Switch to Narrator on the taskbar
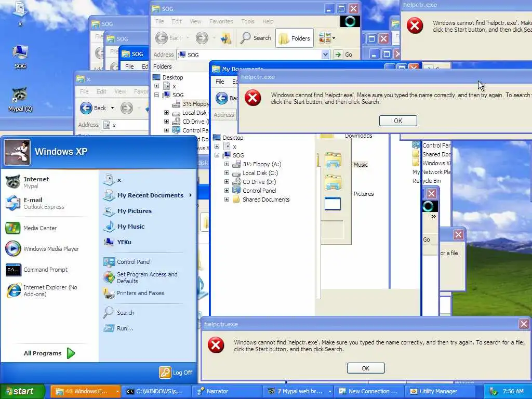Image resolution: width=532 pixels, height=399 pixels. pos(227,391)
